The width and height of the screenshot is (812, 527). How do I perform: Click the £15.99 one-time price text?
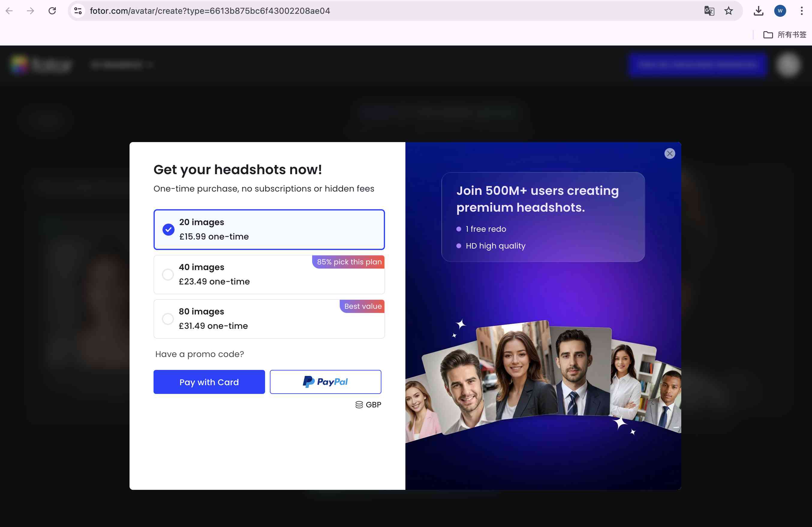coord(214,237)
